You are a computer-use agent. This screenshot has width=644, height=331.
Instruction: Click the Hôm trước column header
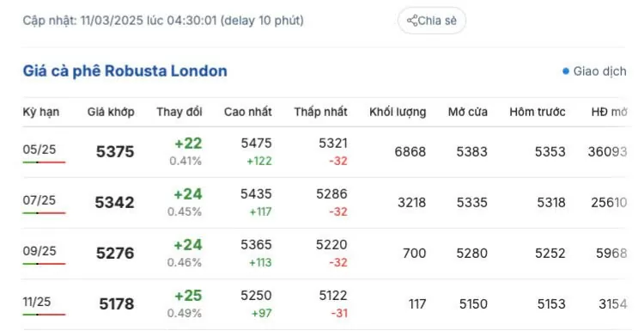tap(538, 112)
